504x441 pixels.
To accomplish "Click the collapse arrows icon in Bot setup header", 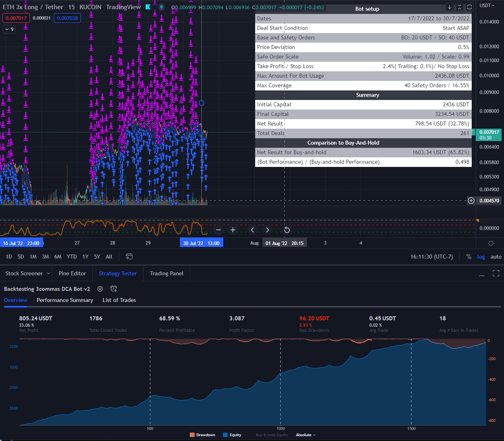I will pyautogui.click(x=459, y=7).
